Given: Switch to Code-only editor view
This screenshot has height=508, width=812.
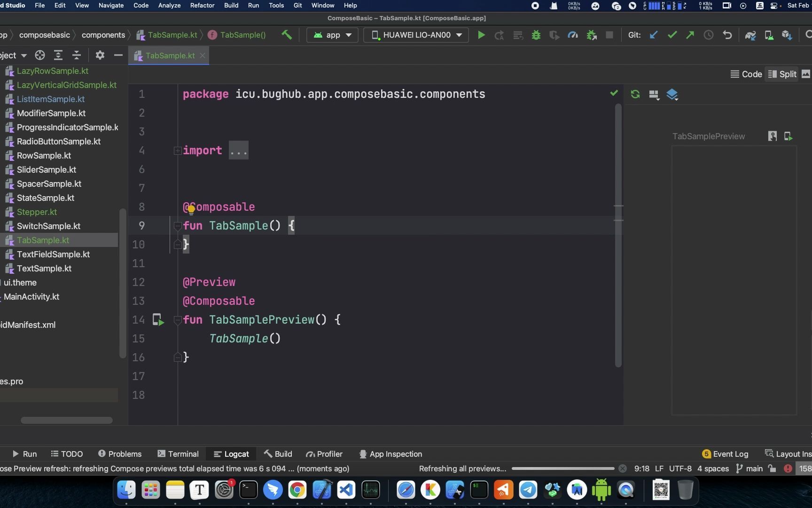Looking at the screenshot, I should [746, 74].
